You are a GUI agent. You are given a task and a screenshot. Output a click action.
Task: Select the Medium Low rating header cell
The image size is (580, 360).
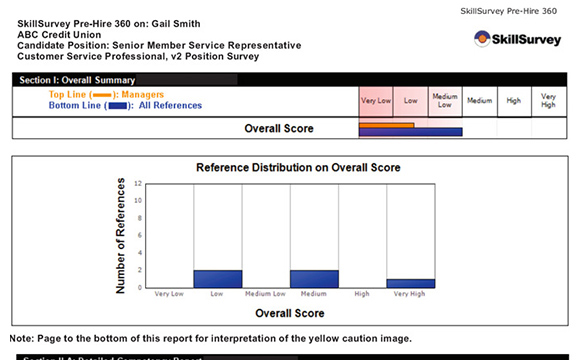(445, 101)
